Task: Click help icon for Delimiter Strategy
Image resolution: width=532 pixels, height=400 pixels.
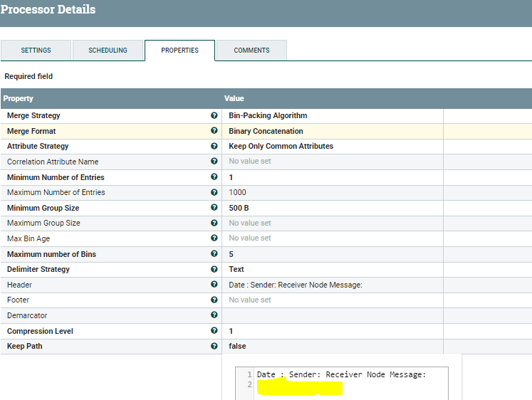Action: (214, 269)
